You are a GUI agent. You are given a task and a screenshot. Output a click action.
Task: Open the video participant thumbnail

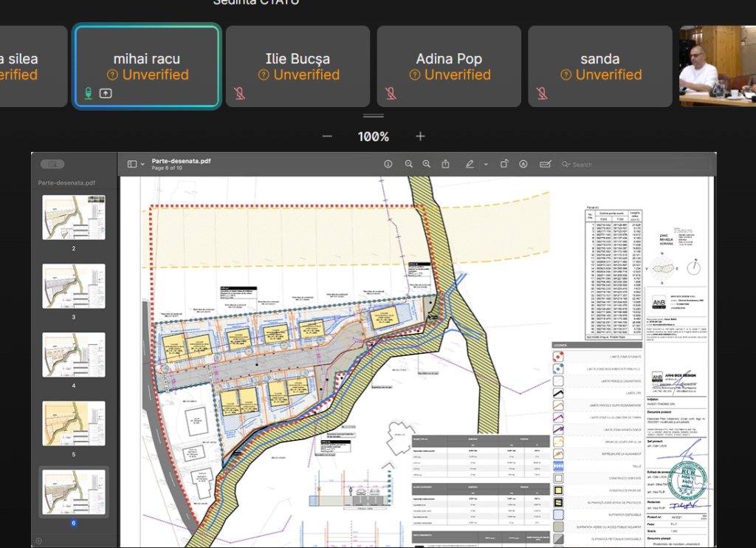click(718, 66)
